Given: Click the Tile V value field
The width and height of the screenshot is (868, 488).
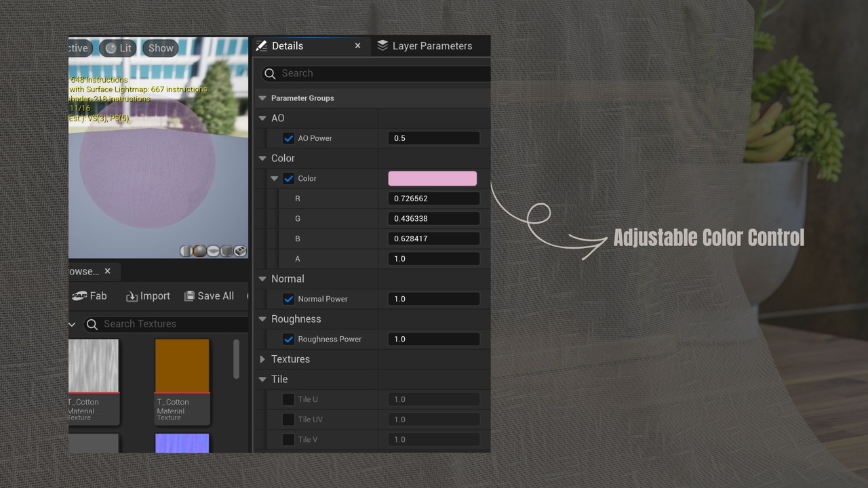Looking at the screenshot, I should pyautogui.click(x=434, y=439).
